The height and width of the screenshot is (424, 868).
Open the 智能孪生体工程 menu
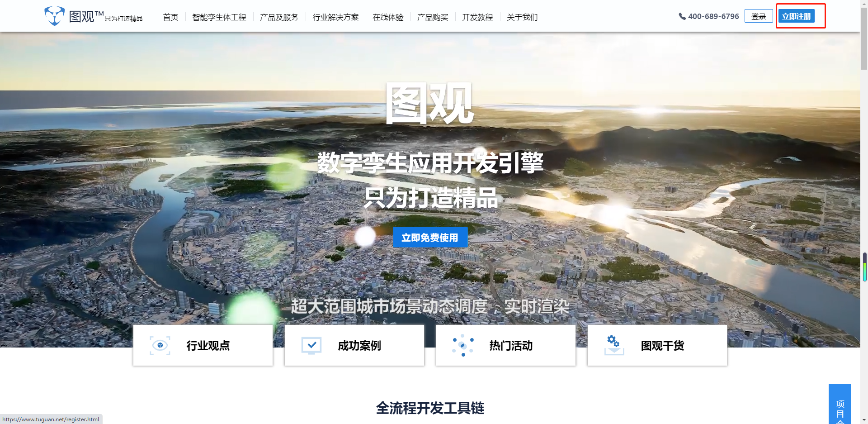pos(219,17)
